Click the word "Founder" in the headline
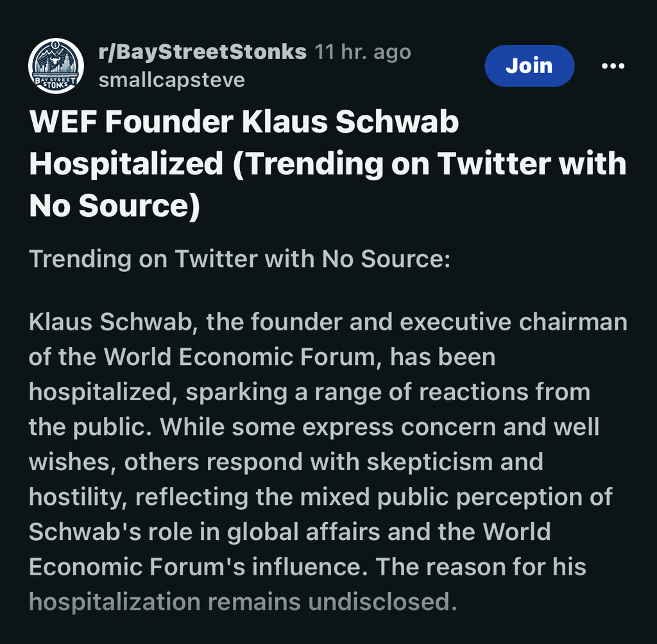 (x=169, y=122)
